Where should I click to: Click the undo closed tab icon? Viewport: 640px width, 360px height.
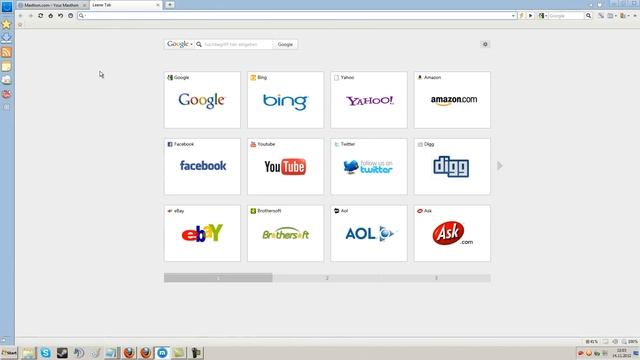click(60, 16)
